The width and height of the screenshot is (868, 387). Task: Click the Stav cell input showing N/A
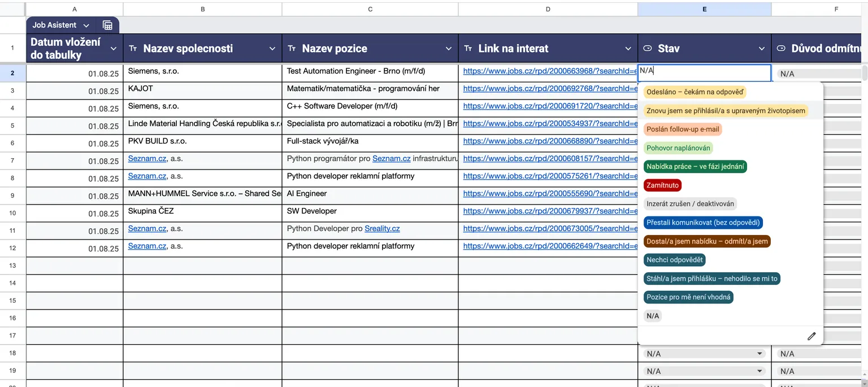704,73
